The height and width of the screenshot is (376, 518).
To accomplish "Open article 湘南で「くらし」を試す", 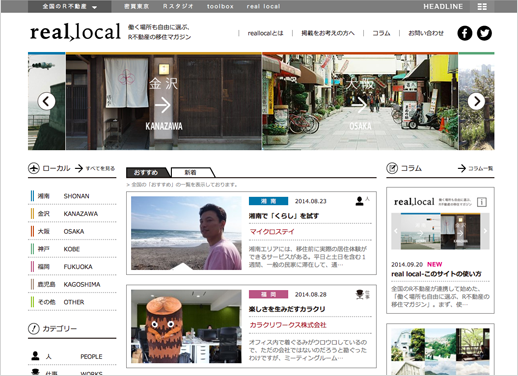I will click(x=284, y=216).
